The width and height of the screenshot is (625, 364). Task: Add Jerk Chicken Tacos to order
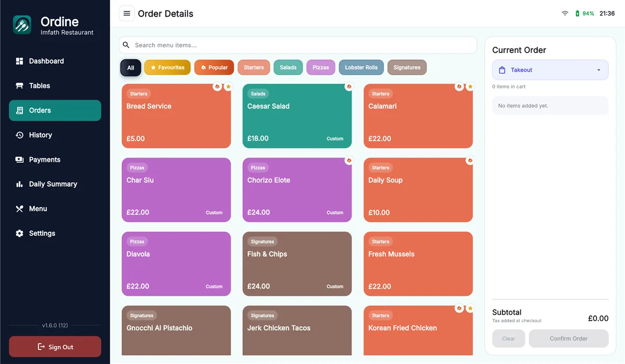coord(297,331)
